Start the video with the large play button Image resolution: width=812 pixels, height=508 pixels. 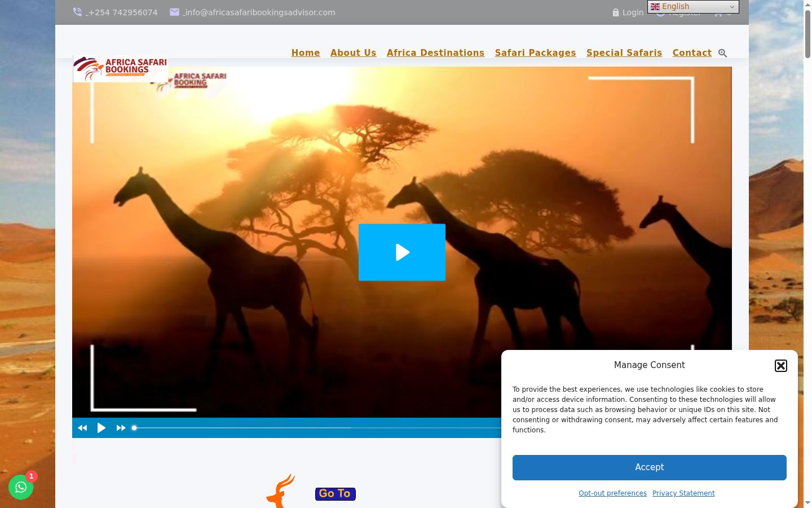(402, 252)
